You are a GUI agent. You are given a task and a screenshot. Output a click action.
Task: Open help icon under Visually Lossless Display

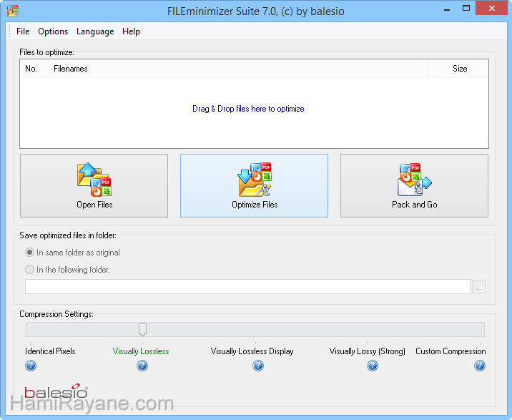258,366
